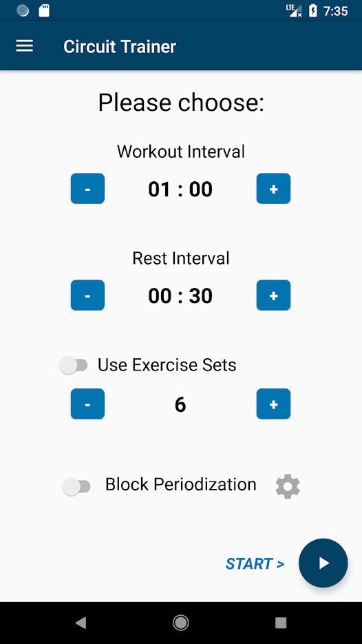Enable the Use Exercise Sets switch
Viewport: 362px width, 644px height.
74,365
